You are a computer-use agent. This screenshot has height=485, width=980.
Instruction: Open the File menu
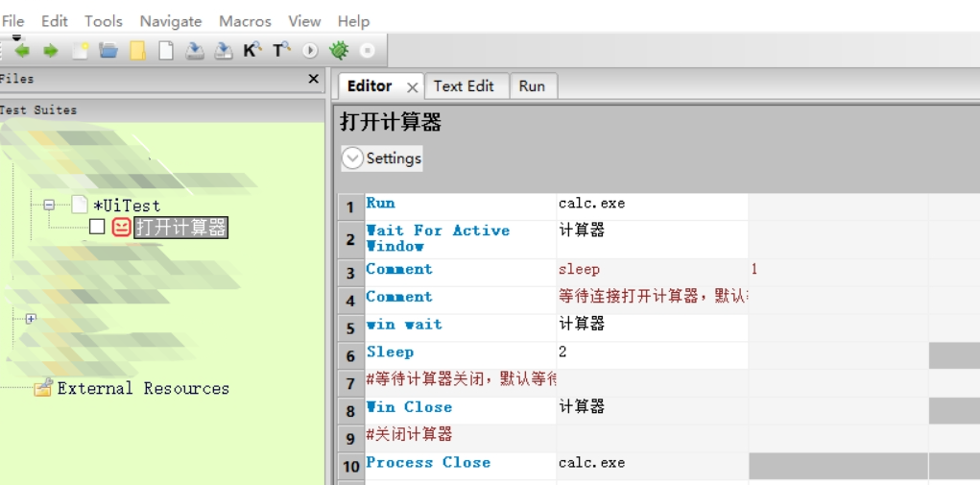12,21
